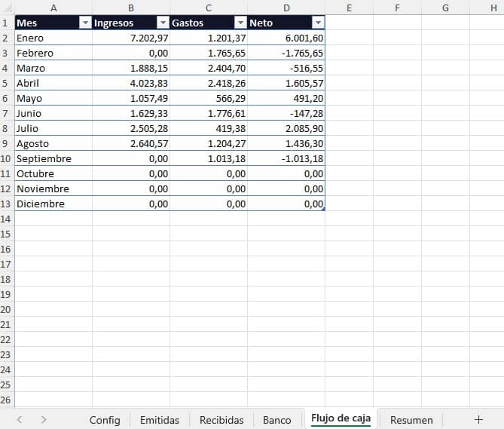Click the Enero cell
The image size is (504, 429).
(x=53, y=38)
